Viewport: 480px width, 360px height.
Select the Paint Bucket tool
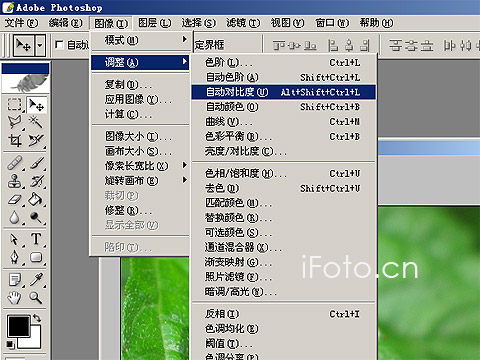pyautogui.click(x=36, y=199)
